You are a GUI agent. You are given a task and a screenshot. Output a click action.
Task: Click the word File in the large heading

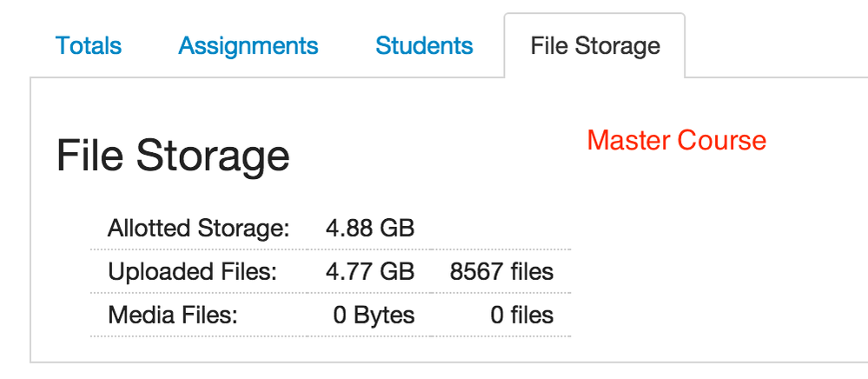tap(90, 156)
